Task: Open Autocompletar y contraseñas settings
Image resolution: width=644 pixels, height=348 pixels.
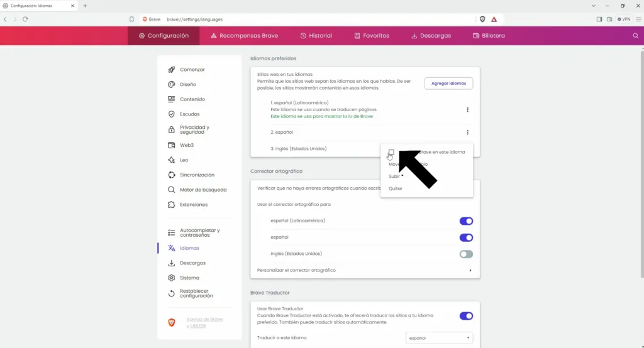Action: (x=194, y=232)
